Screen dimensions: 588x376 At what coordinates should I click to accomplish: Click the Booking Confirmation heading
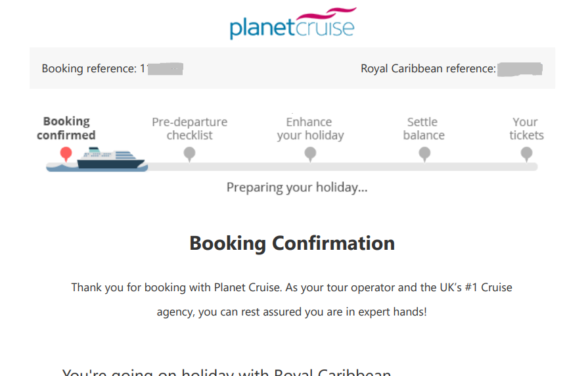(292, 243)
